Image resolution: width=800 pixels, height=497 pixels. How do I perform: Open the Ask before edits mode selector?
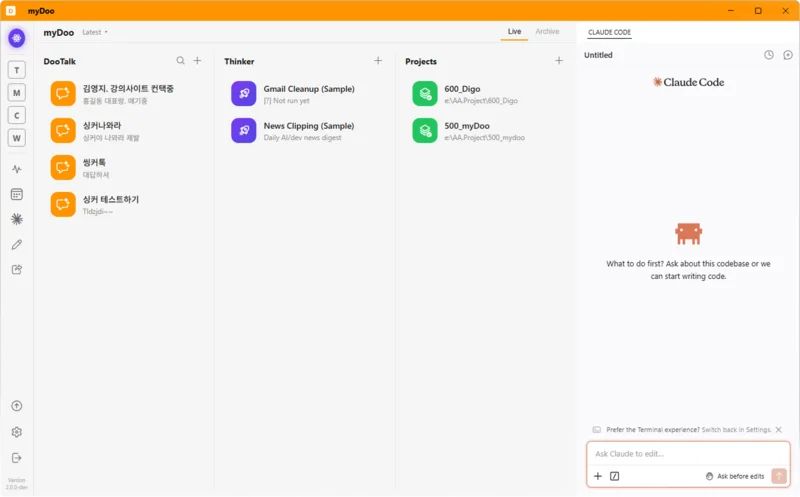[x=735, y=476]
